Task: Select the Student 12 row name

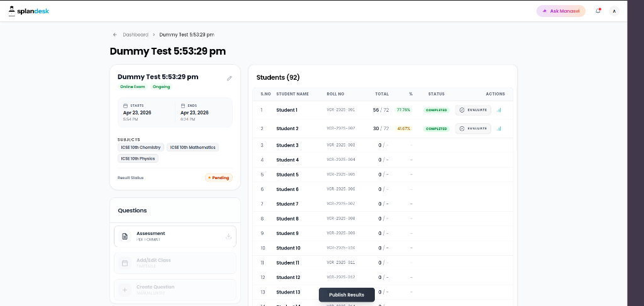Action: tap(288, 277)
